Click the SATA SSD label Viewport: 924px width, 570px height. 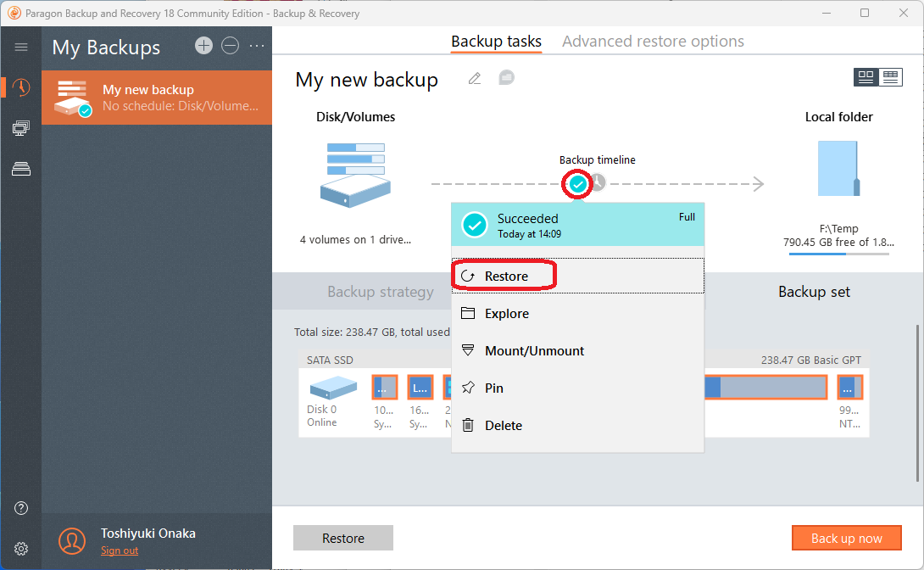[x=330, y=360]
